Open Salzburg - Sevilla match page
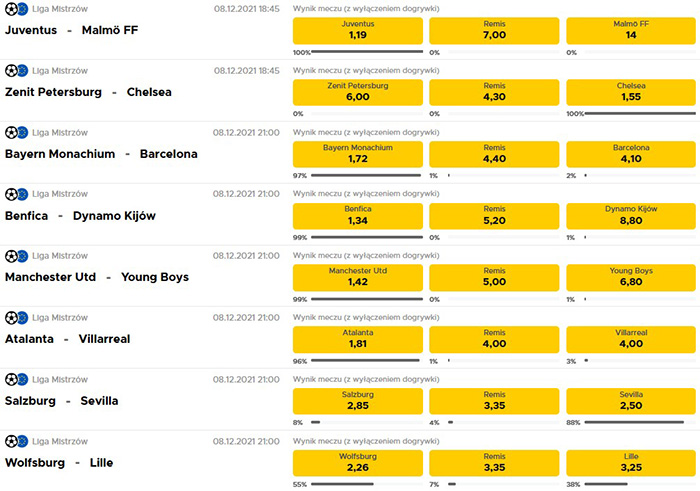 coord(61,401)
